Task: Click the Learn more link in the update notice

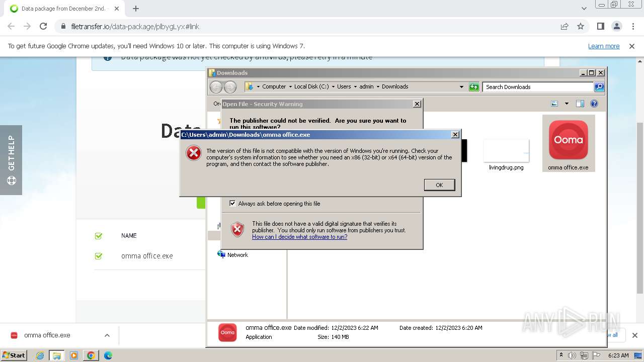Action: [x=604, y=46]
